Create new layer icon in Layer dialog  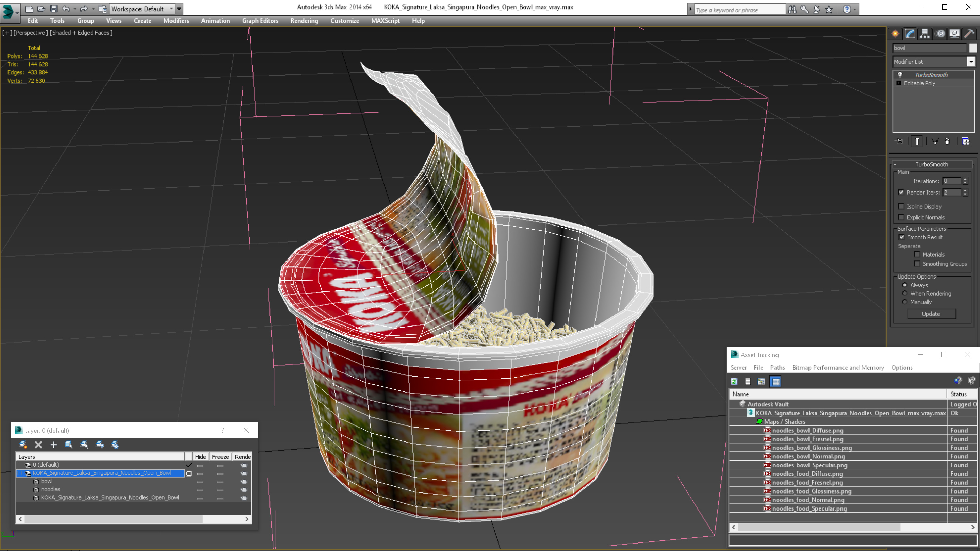pyautogui.click(x=23, y=445)
